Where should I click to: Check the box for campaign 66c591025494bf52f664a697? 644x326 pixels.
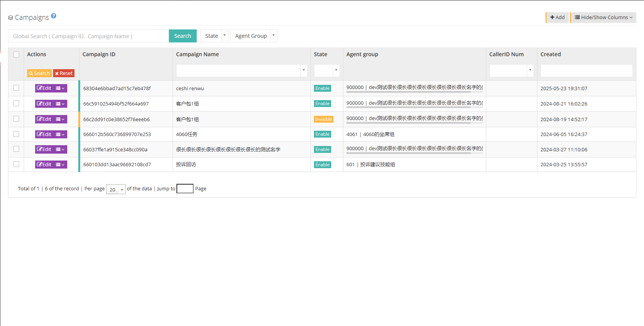click(x=16, y=103)
